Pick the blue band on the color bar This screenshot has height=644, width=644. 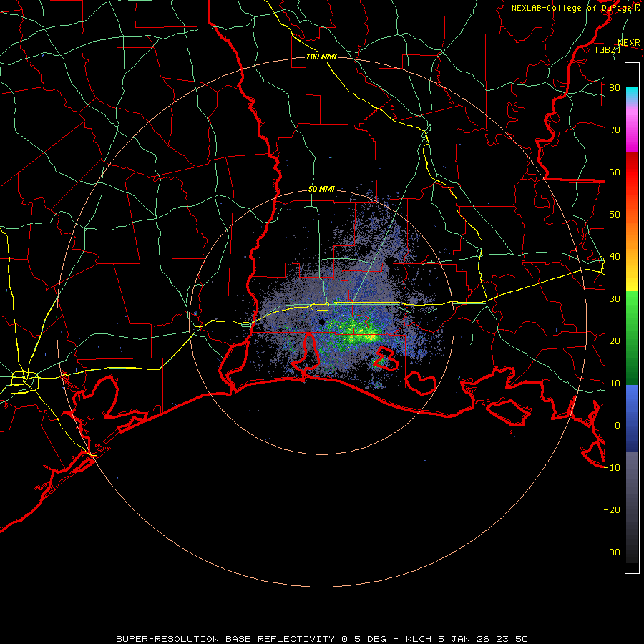tap(632, 418)
